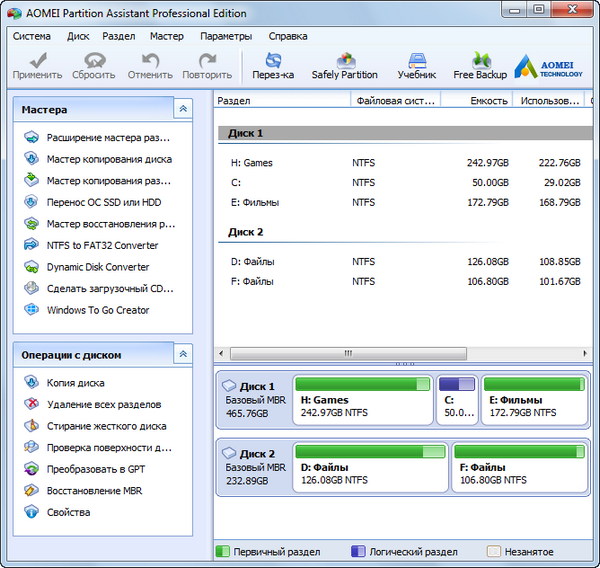Collapse the Мастера panel
Viewport: 600px width, 568px height.
182,109
